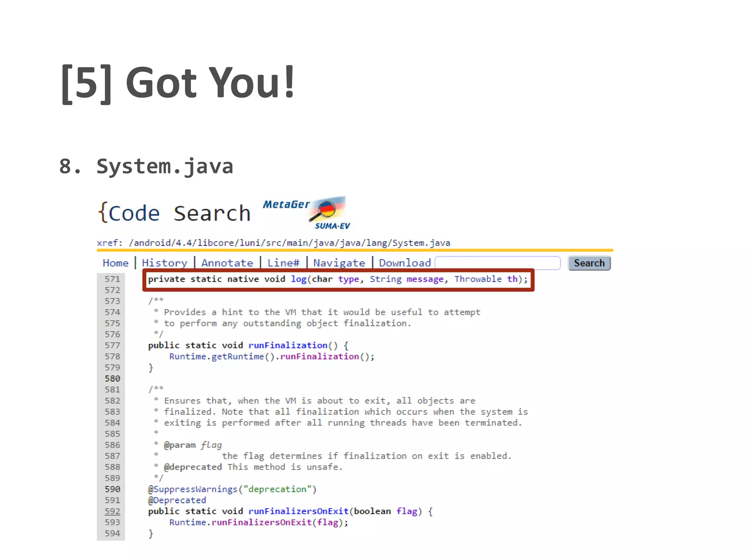The image size is (747, 560).
Task: Click 'message' parameter on line 571
Action: point(425,280)
